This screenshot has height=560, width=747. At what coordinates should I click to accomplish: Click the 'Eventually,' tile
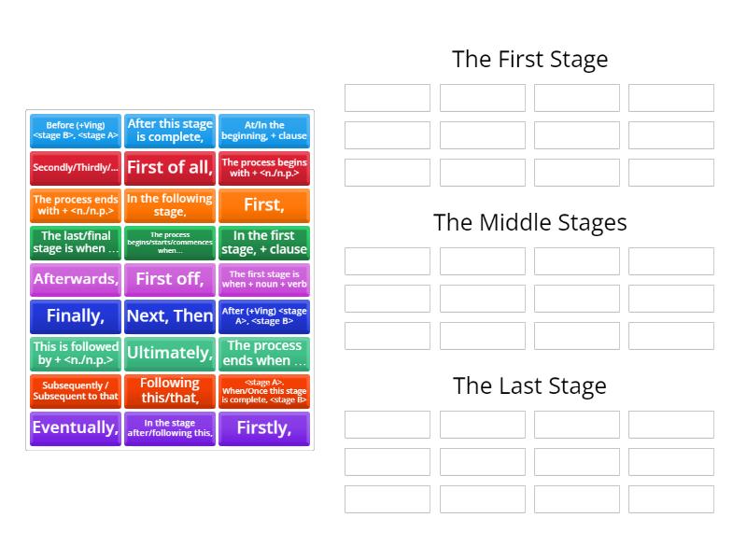(76, 427)
